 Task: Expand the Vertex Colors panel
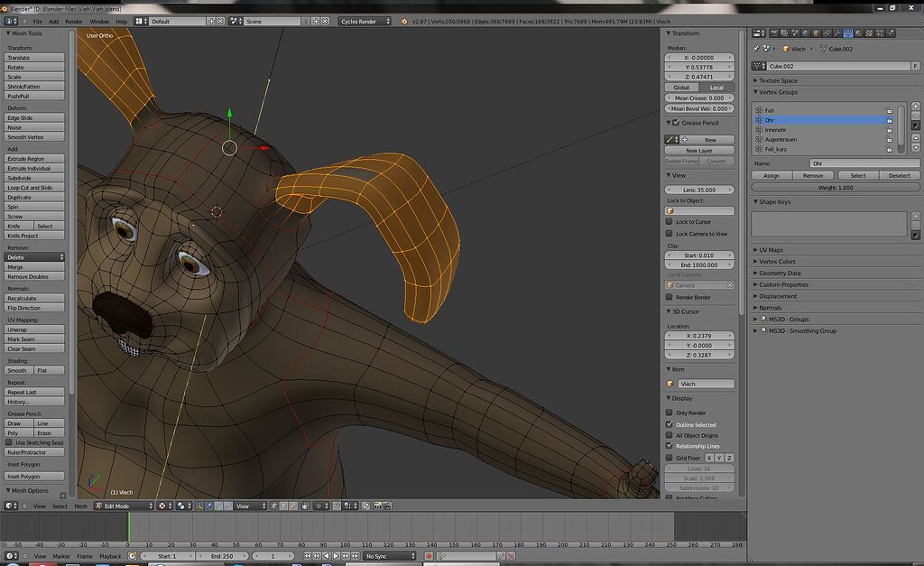click(777, 261)
